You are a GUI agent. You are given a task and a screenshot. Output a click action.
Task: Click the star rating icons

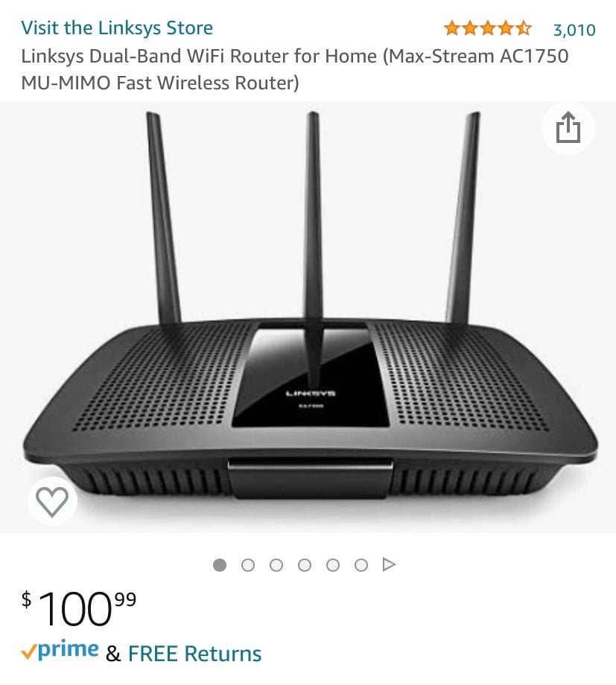(487, 29)
